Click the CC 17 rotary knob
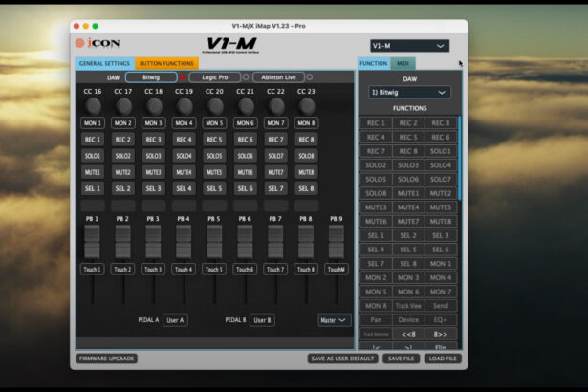 coord(123,107)
